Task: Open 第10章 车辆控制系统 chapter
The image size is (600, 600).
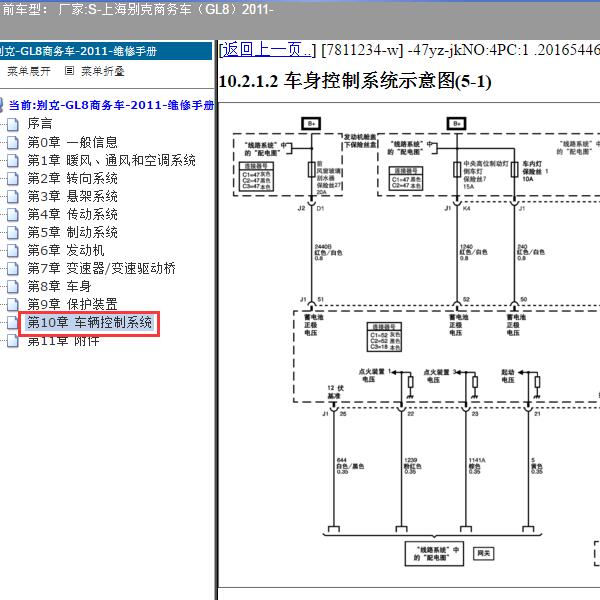Action: [90, 322]
